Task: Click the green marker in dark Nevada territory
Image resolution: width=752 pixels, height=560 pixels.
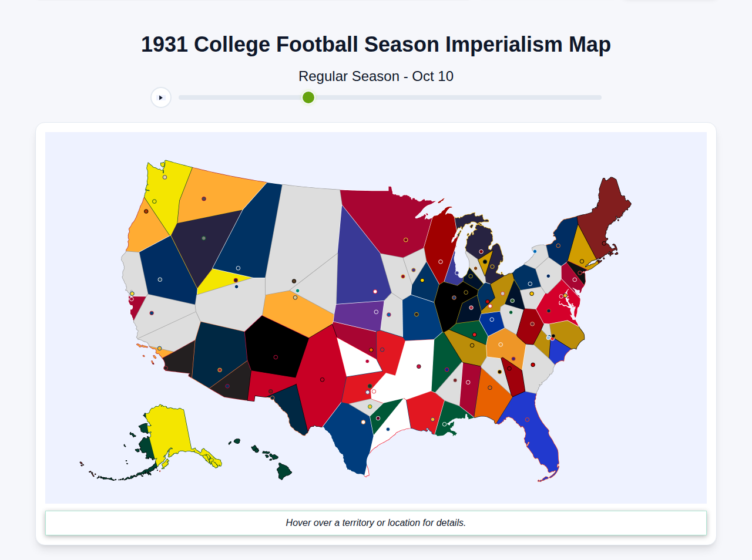Action: tap(204, 238)
